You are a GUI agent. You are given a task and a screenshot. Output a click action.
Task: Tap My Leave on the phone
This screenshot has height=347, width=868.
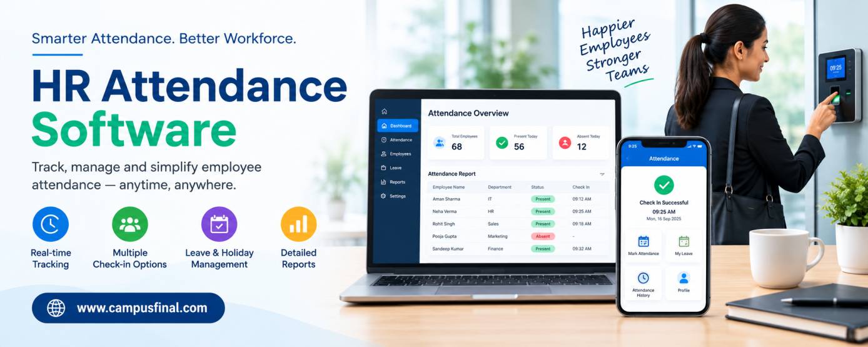click(x=684, y=246)
